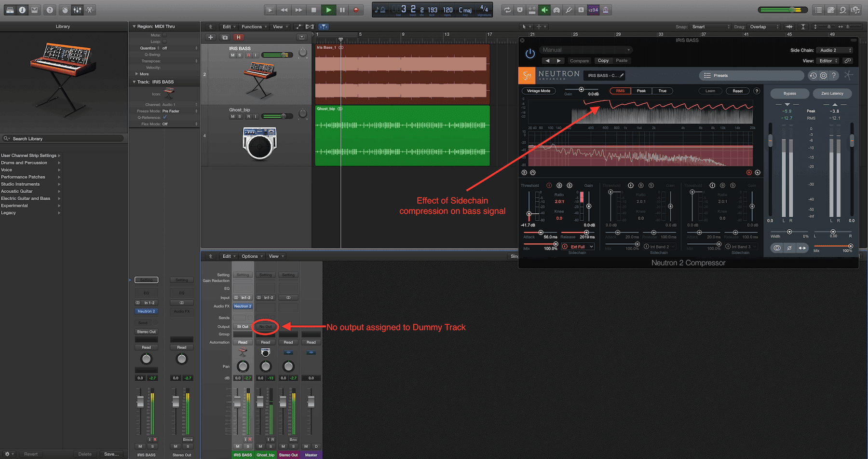Toggle the Metronome click icon
The width and height of the screenshot is (868, 459).
coord(606,10)
